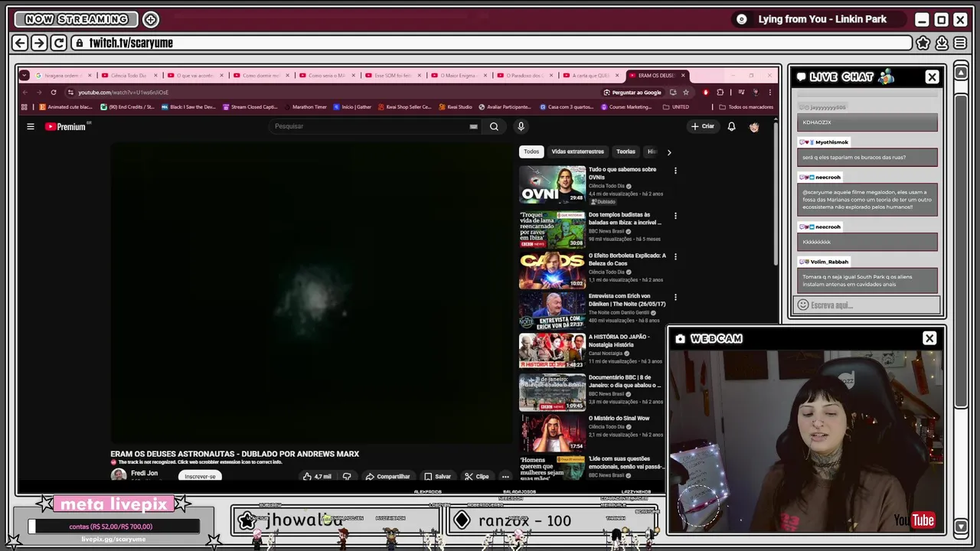Open Fredi Jon channel avatar
This screenshot has width=980, height=551.
(119, 475)
